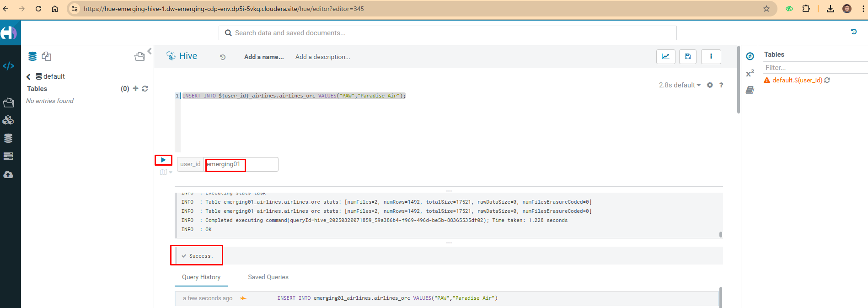
Task: Run the query with the play button
Action: coord(163,160)
